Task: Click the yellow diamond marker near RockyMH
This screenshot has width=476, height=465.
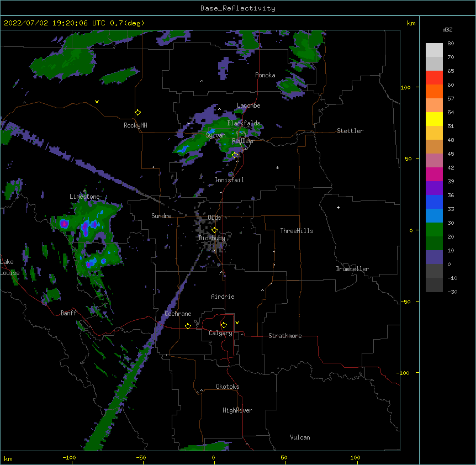Action: coord(137,112)
